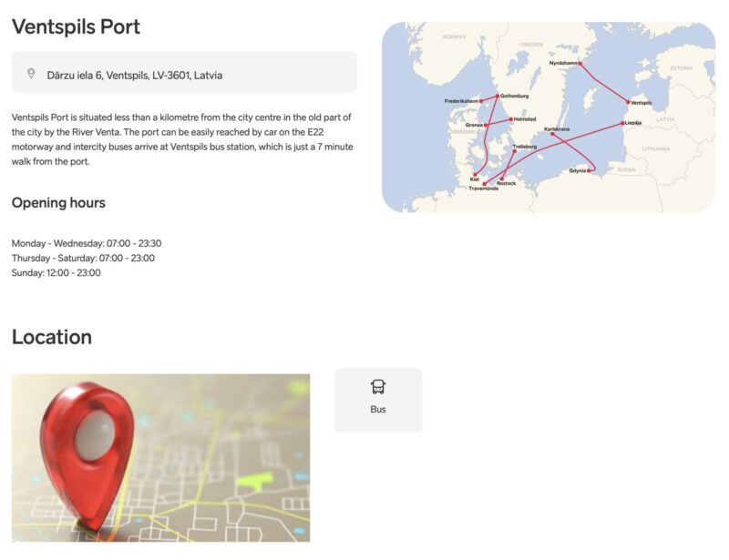Viewport: 729px width, 560px height.
Task: Click the Travemünde port dot
Action: [485, 184]
